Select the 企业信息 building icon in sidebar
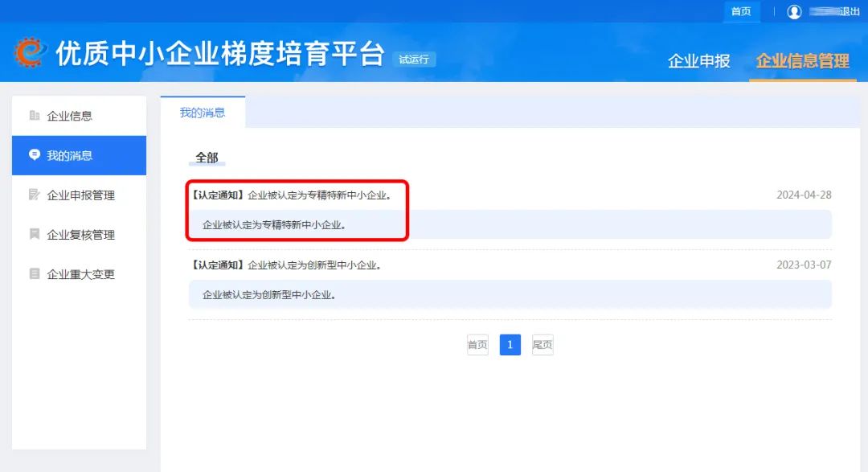This screenshot has height=472, width=868. point(34,115)
